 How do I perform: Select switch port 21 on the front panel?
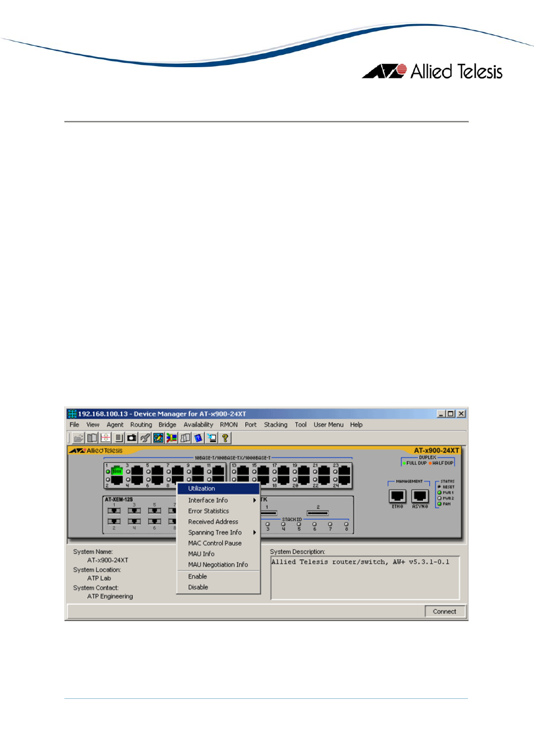324,471
